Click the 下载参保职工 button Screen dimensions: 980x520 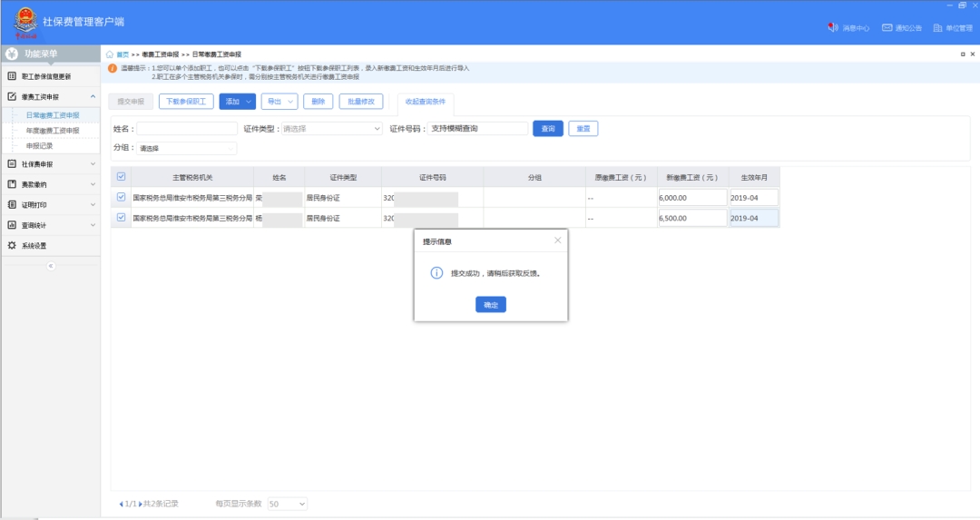(186, 102)
